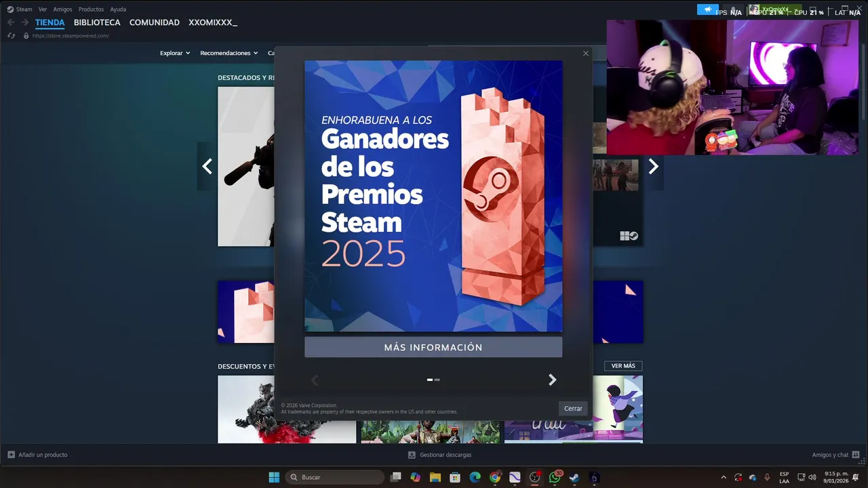The image size is (868, 488).
Task: Open WhatsApp from the taskbar
Action: click(x=555, y=477)
